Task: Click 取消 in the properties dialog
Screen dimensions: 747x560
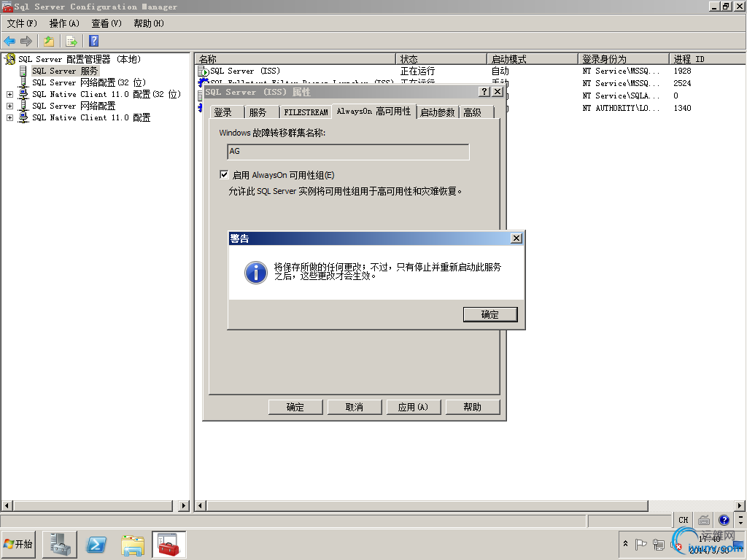Action: pos(355,407)
